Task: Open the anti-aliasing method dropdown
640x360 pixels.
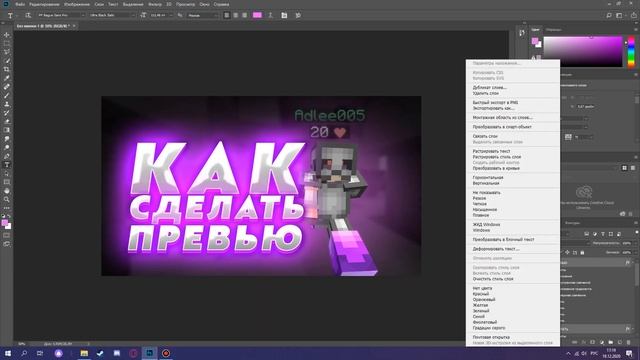Action: 203,15
